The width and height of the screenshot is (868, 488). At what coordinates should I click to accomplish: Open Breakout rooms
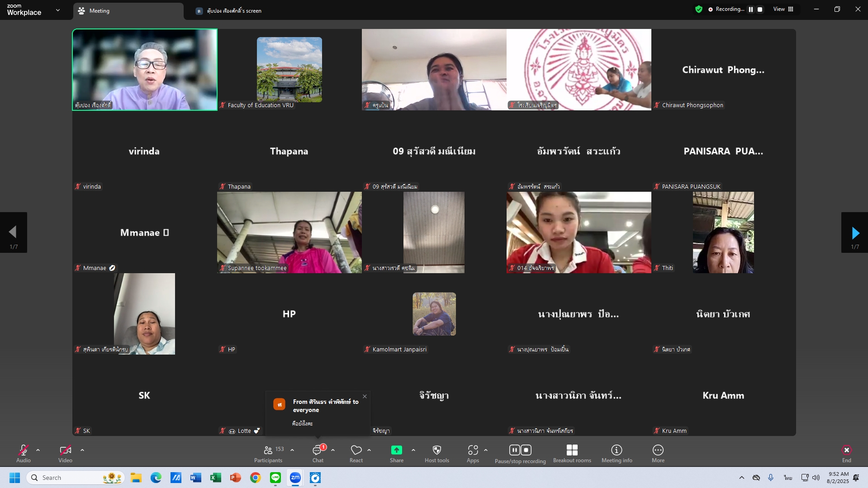click(572, 454)
